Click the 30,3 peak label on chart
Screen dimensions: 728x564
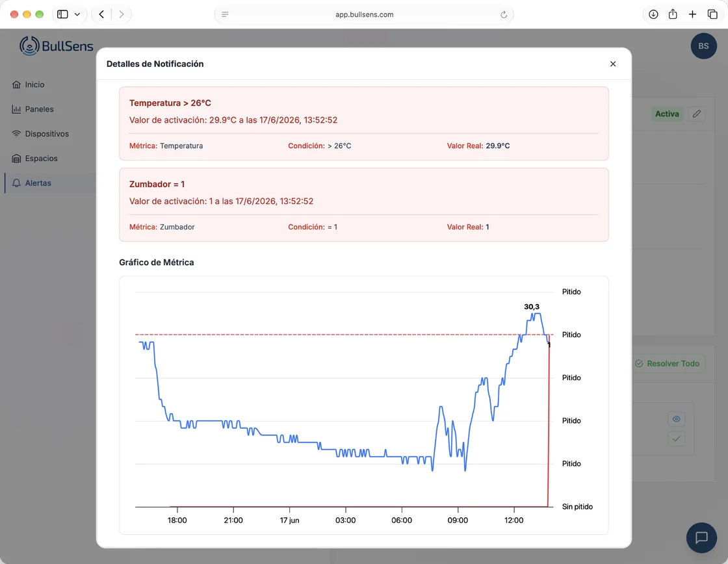pos(532,307)
